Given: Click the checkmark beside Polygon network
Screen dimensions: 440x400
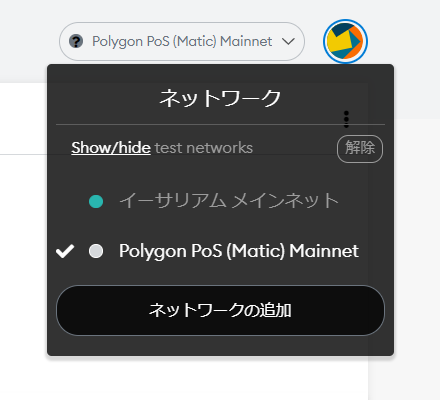Looking at the screenshot, I should (65, 251).
